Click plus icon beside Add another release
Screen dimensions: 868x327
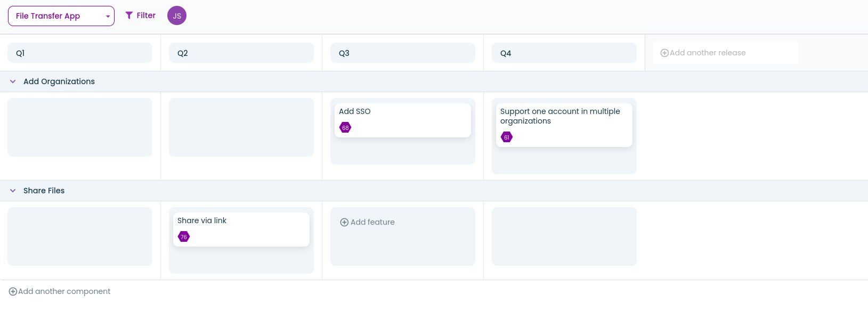click(664, 53)
